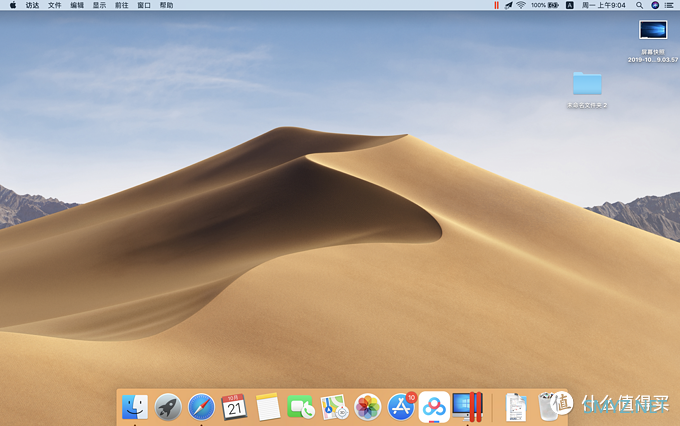Open Wi-Fi status menu

coord(521,5)
